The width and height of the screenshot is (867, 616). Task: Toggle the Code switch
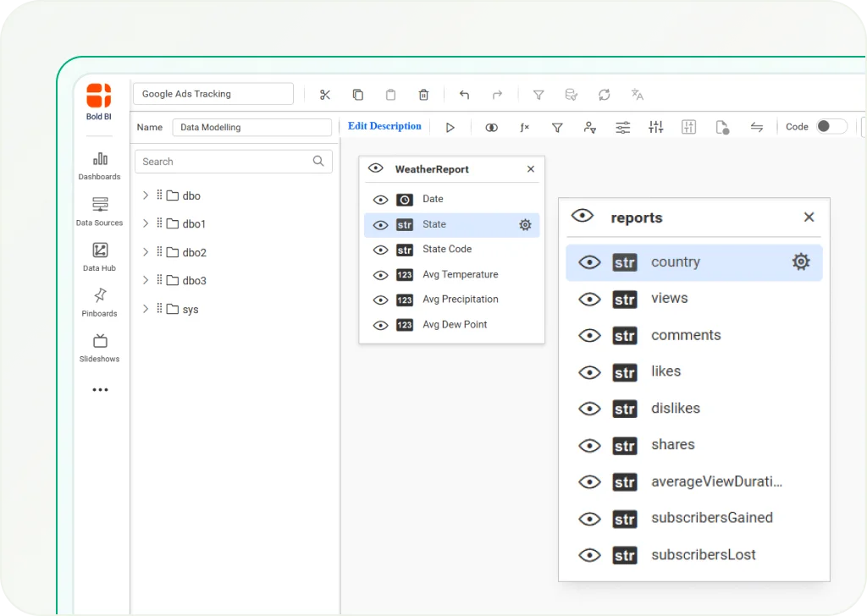tap(831, 127)
